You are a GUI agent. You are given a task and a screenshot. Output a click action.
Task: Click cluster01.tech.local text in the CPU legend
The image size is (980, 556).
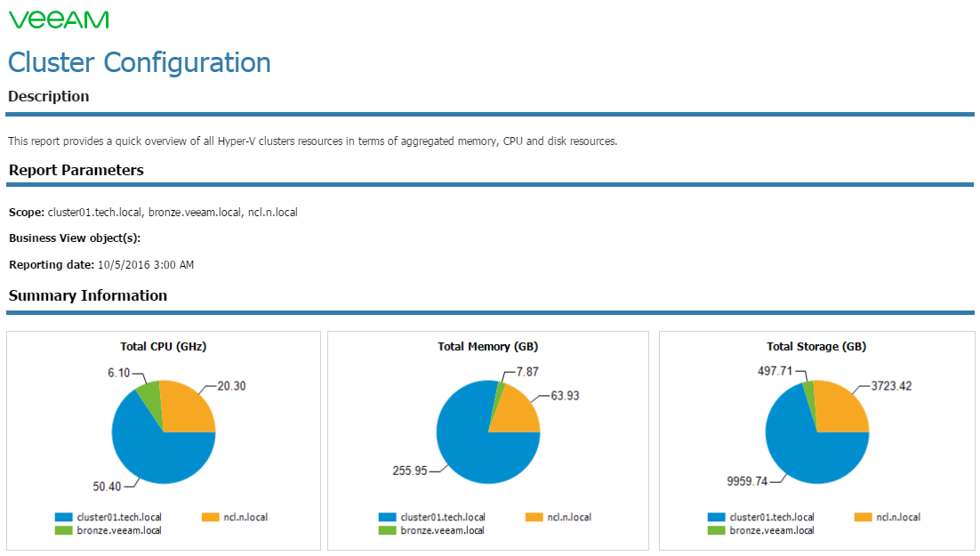point(119,517)
